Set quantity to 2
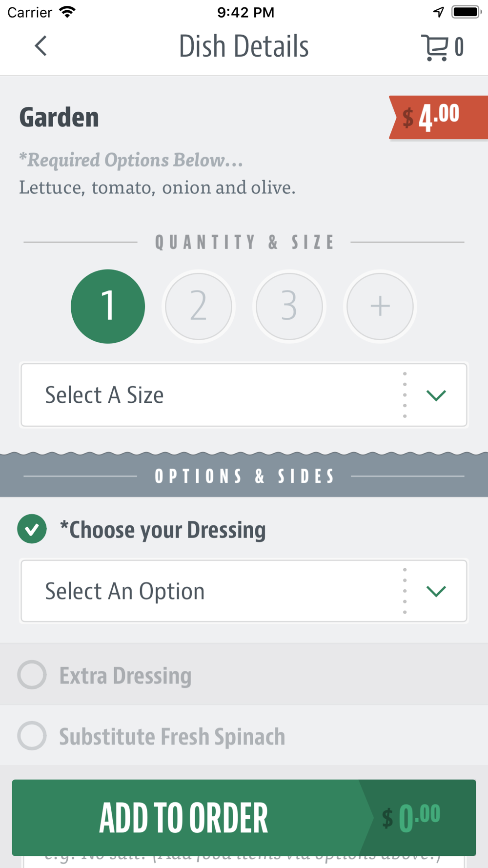Viewport: 488px width, 868px height. point(199,307)
